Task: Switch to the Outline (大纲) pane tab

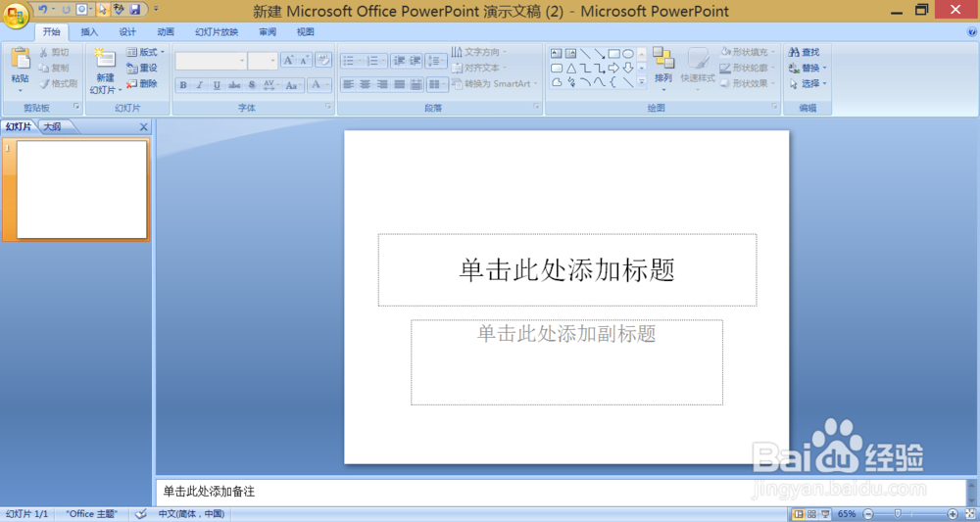Action: pos(53,126)
